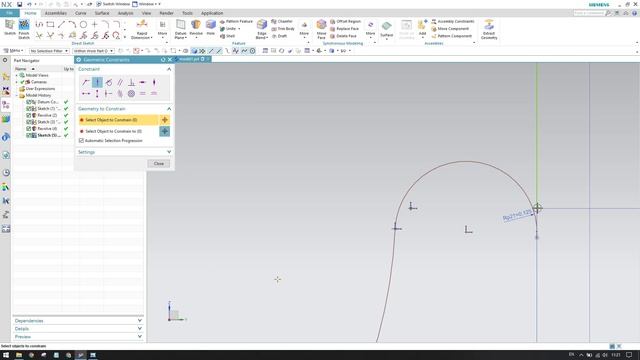
Task: Click the Assembly Constraints button
Action: click(453, 21)
